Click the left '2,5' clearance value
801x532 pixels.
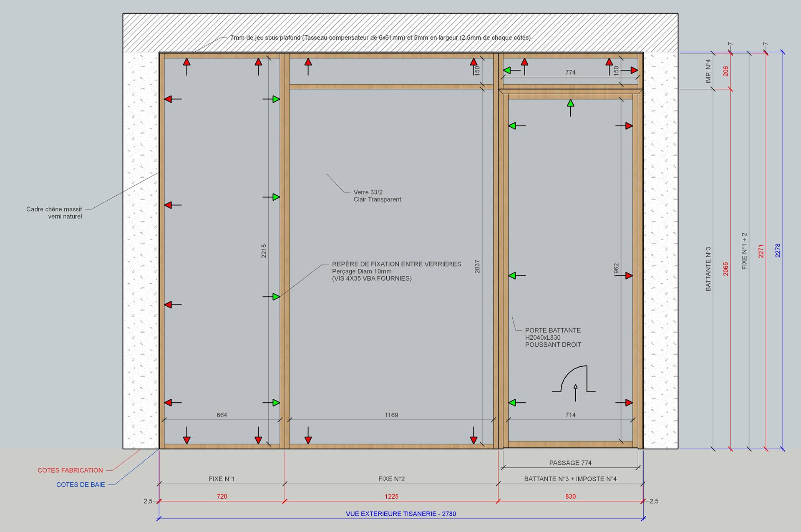pos(148,501)
